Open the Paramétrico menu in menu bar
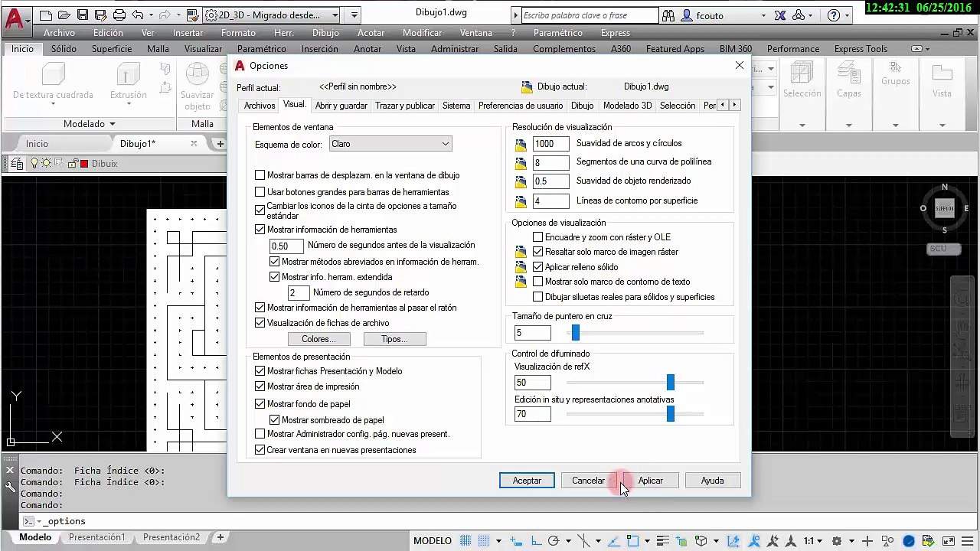The width and height of the screenshot is (980, 551). click(x=557, y=33)
